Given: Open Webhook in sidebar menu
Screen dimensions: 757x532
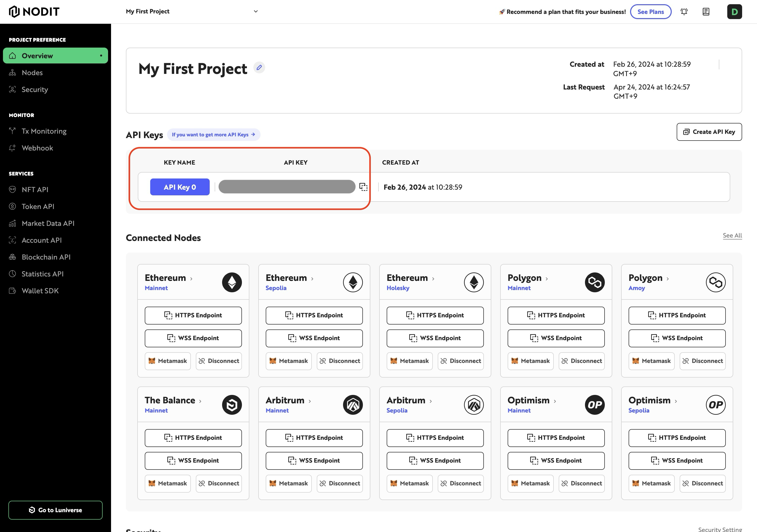Looking at the screenshot, I should coord(37,148).
